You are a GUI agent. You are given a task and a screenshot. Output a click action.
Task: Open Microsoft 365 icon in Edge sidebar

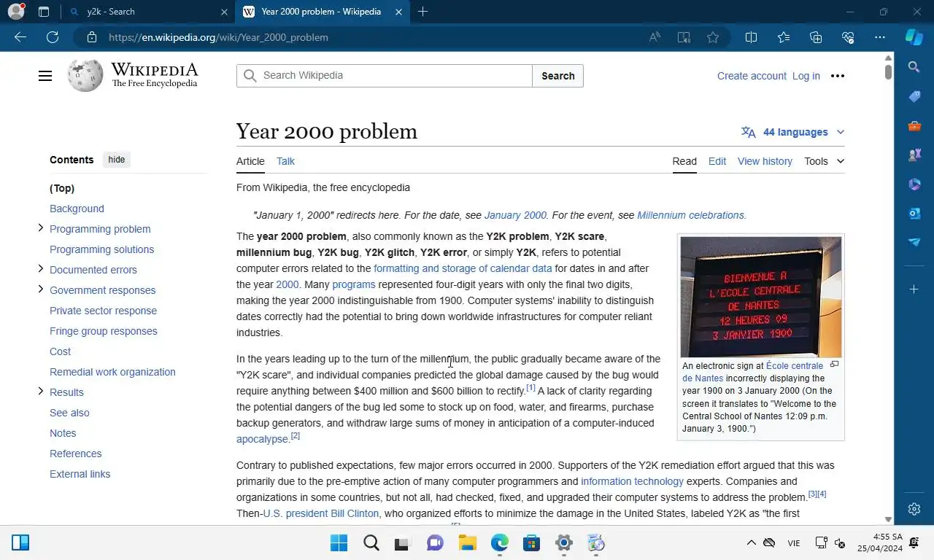(914, 184)
